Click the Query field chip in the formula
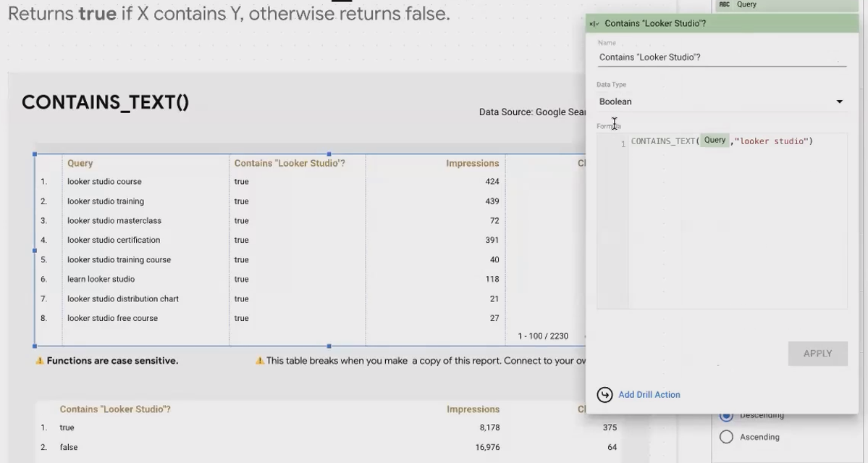 coord(715,141)
